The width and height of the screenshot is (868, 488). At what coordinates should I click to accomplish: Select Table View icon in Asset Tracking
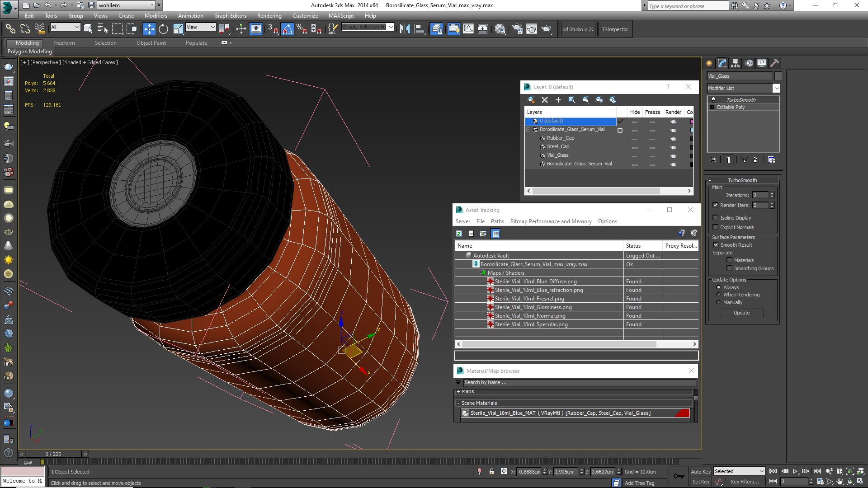tap(496, 234)
